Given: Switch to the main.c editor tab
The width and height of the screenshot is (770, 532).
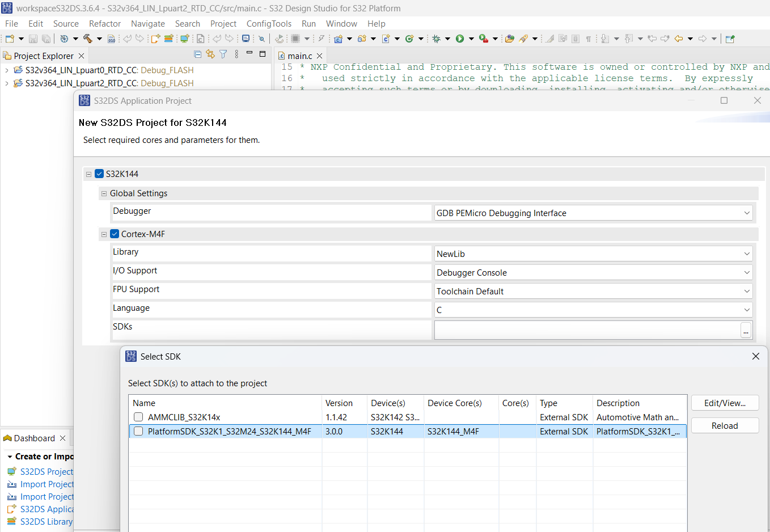Looking at the screenshot, I should 299,56.
